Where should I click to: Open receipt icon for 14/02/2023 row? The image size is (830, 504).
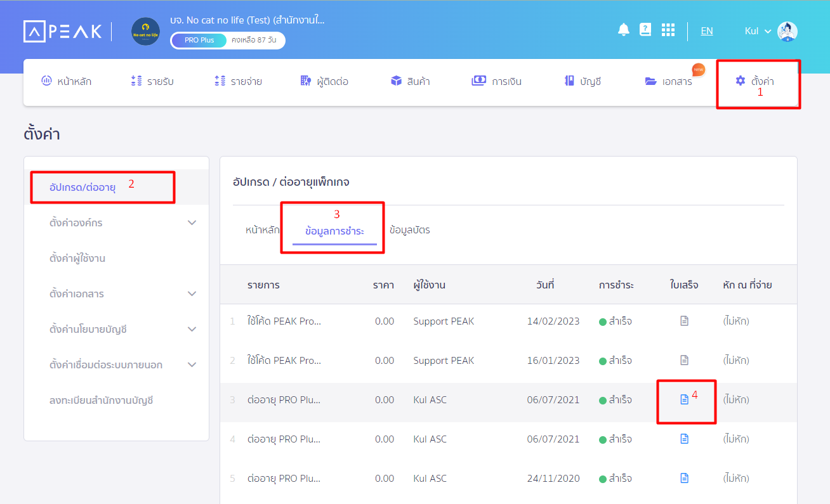pyautogui.click(x=684, y=321)
